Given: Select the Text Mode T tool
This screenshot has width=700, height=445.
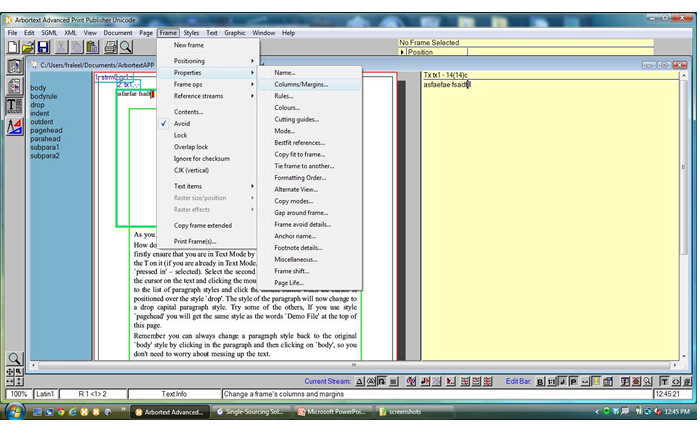Looking at the screenshot, I should (x=15, y=105).
